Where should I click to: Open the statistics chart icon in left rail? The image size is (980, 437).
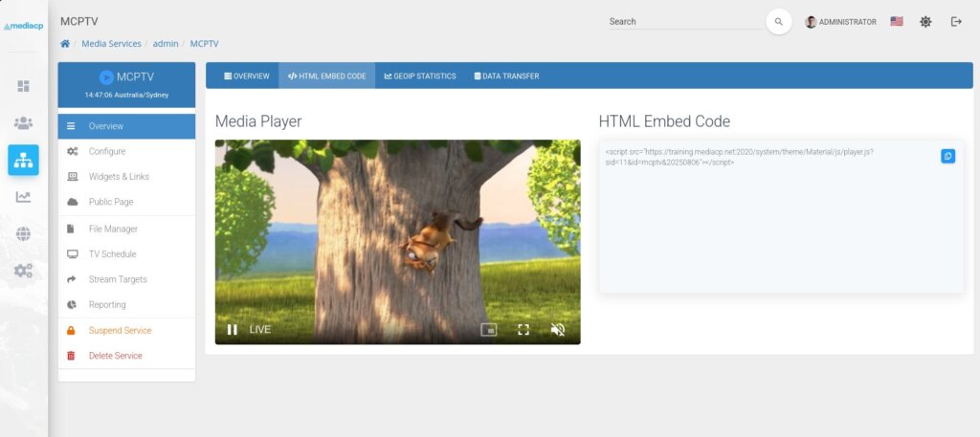pyautogui.click(x=23, y=197)
